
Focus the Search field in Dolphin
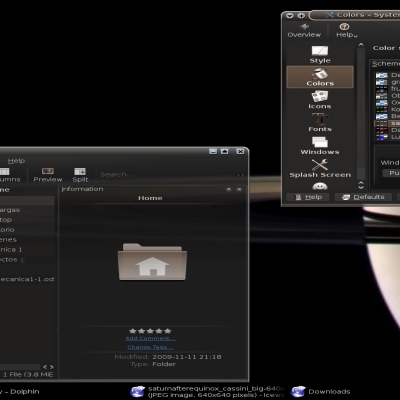pos(167,175)
